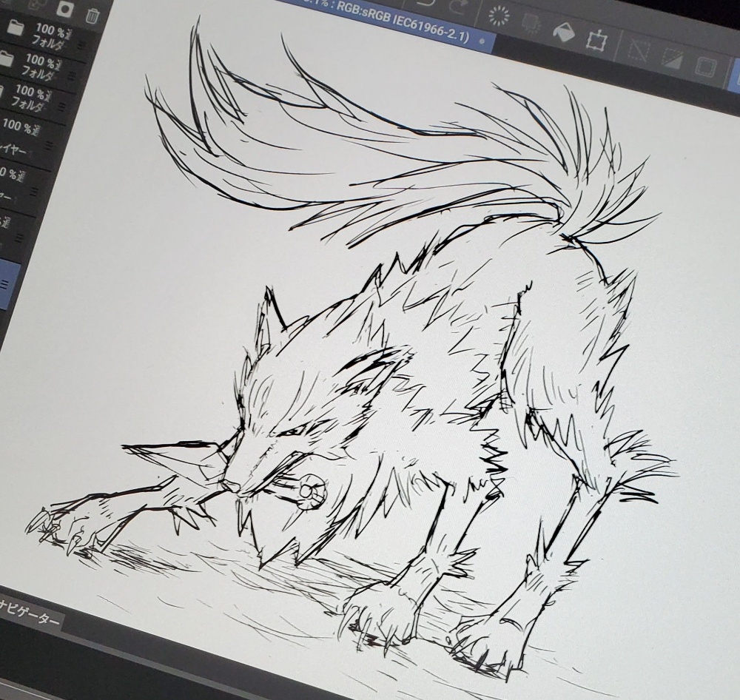Select the Fill paint bucket icon

[x=563, y=32]
